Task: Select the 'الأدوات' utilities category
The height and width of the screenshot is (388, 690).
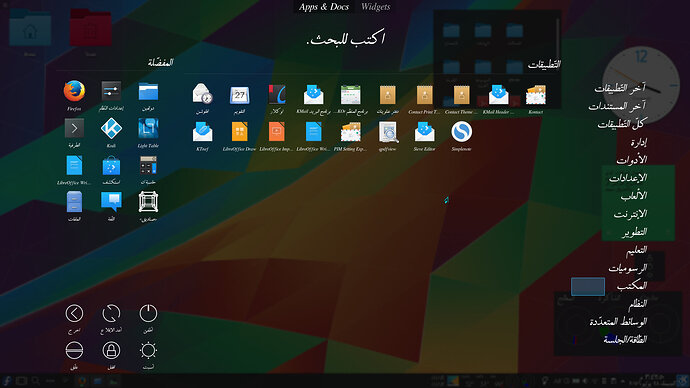Action: point(632,160)
